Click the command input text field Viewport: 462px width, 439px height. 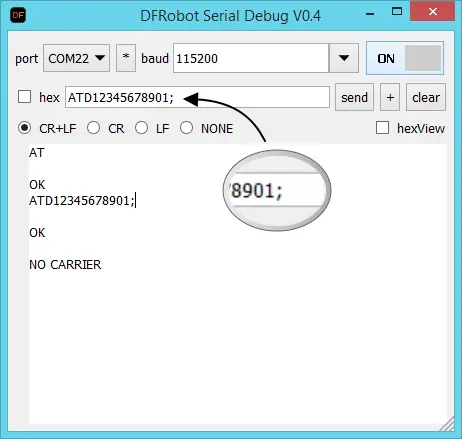pos(197,97)
